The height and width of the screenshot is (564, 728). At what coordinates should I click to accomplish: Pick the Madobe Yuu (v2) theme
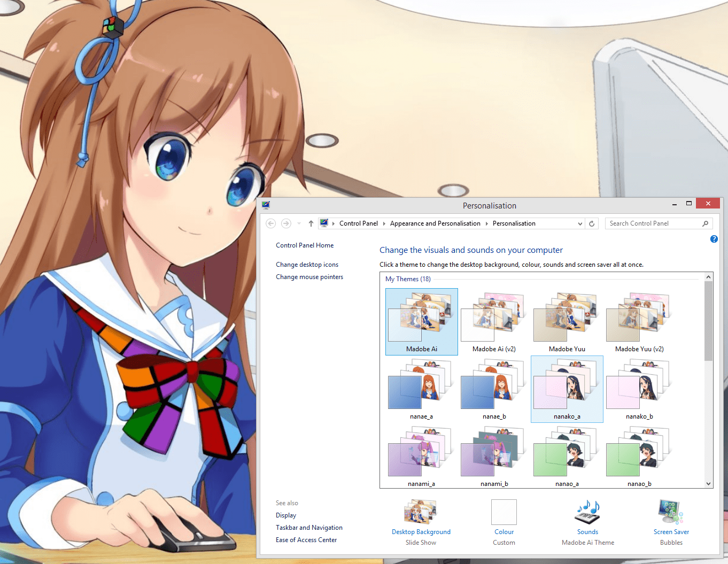tap(640, 322)
